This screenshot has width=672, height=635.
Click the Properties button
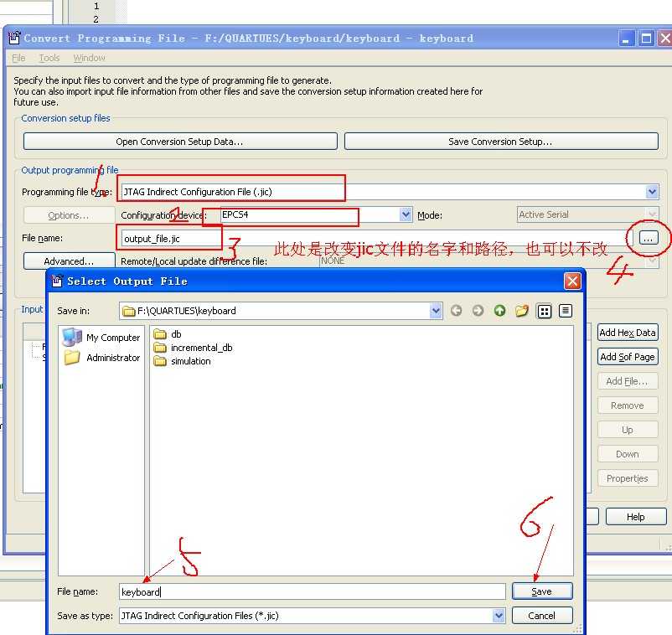(x=628, y=478)
